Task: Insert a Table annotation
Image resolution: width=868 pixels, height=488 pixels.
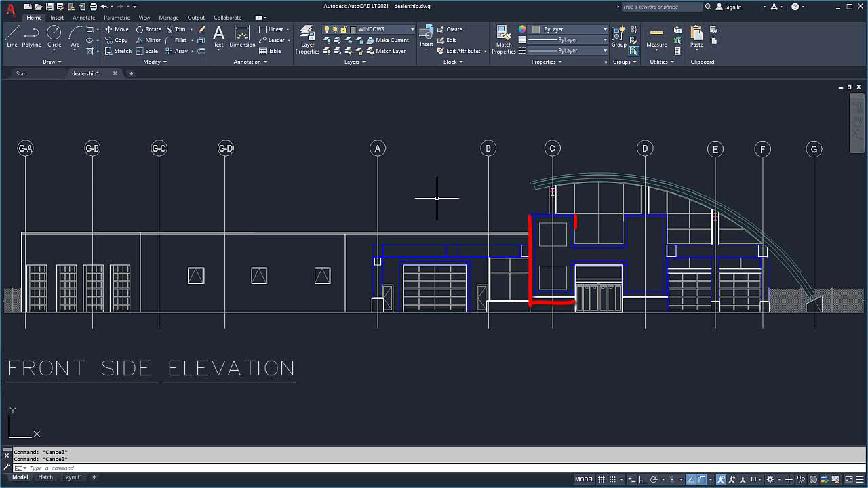Action: [x=270, y=51]
